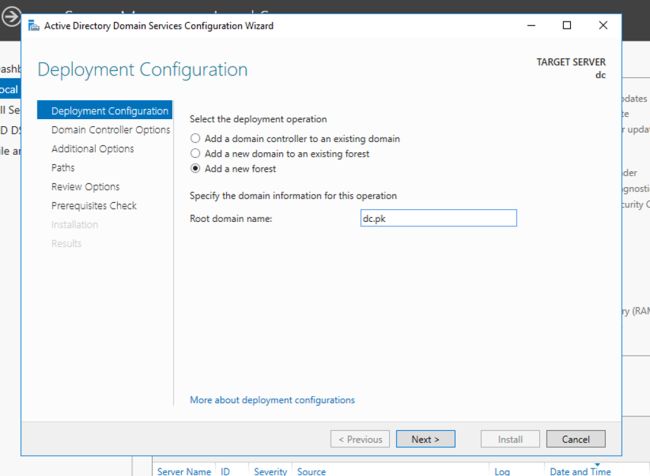The width and height of the screenshot is (650, 476).
Task: Sort by Log column in Server Manager
Action: tap(502, 471)
